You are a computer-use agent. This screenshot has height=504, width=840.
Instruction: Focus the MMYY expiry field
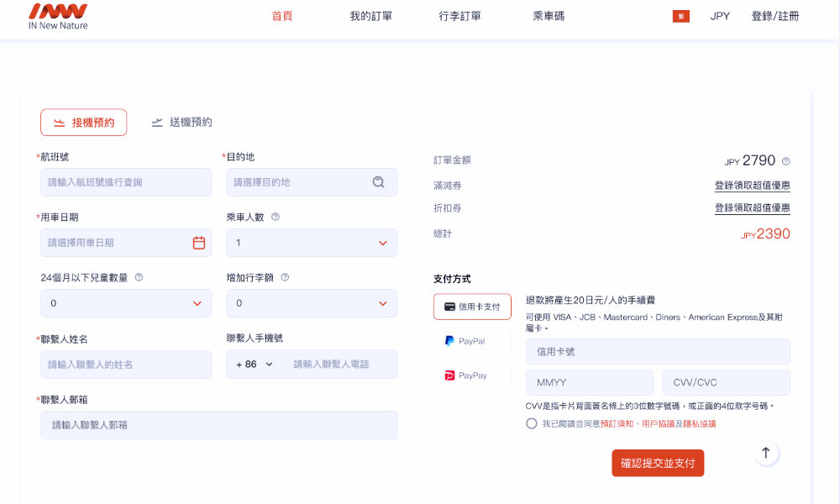pos(590,382)
